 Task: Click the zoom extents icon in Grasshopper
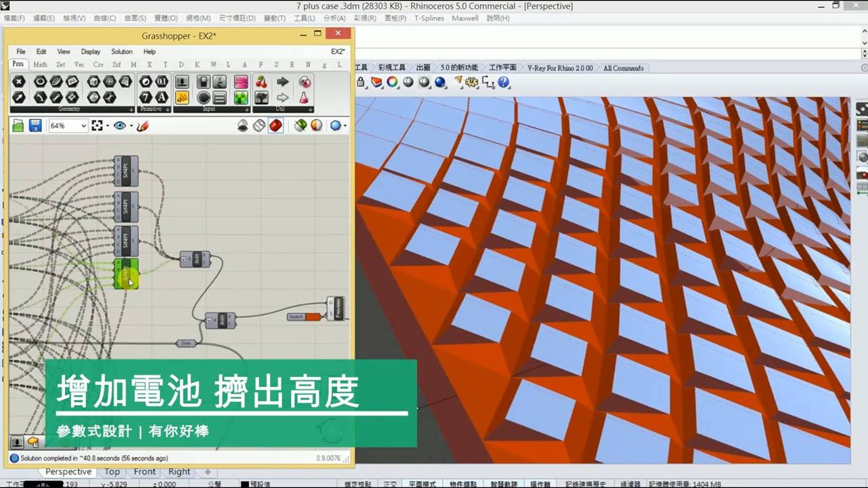pos(96,125)
